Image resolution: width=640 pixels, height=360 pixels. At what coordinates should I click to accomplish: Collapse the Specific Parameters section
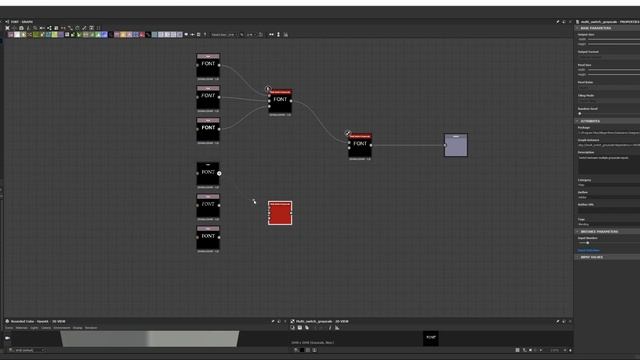577,231
